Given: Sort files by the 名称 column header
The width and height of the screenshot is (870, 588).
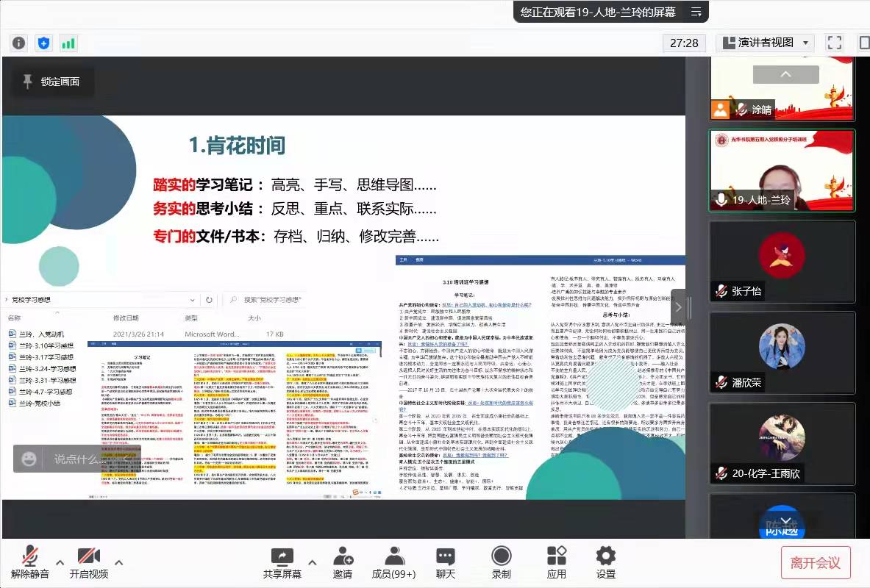Looking at the screenshot, I should tap(15, 318).
